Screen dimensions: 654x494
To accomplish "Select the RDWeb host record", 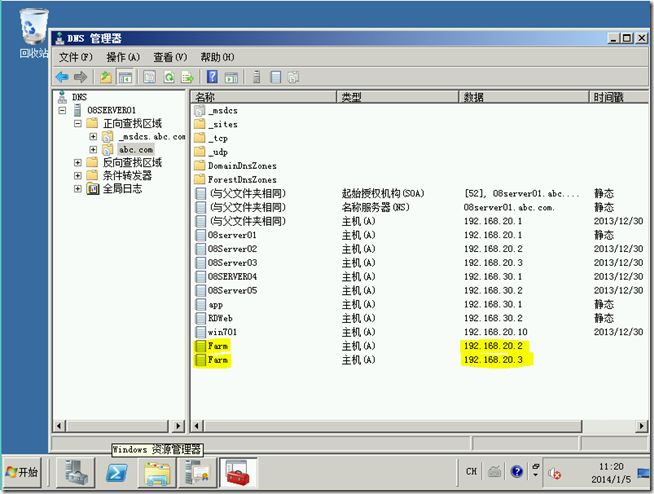I will 419,318.
